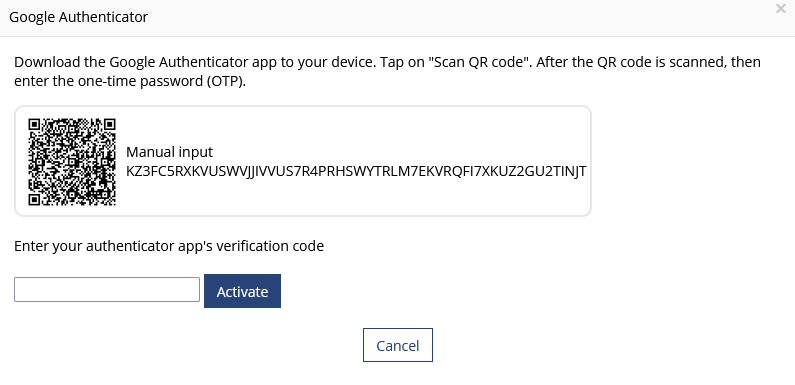The width and height of the screenshot is (795, 385).
Task: Click the QR code's top-right finder square
Action: click(x=110, y=124)
